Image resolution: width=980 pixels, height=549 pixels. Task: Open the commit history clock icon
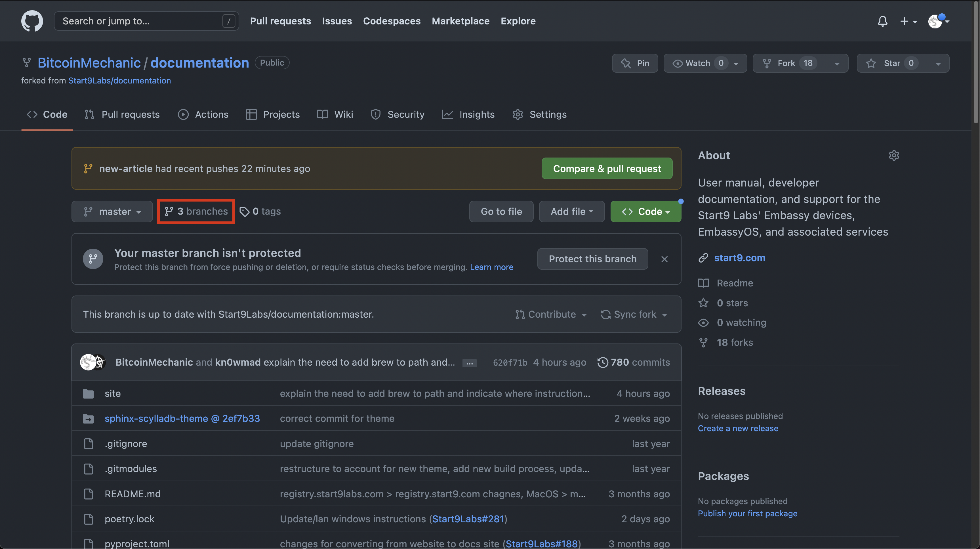tap(602, 362)
